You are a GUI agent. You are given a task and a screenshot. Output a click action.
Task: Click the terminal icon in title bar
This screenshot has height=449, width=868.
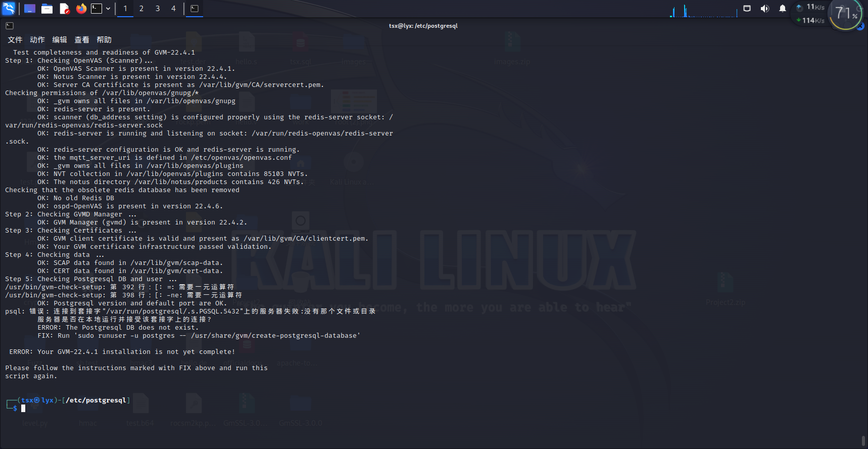tap(10, 26)
